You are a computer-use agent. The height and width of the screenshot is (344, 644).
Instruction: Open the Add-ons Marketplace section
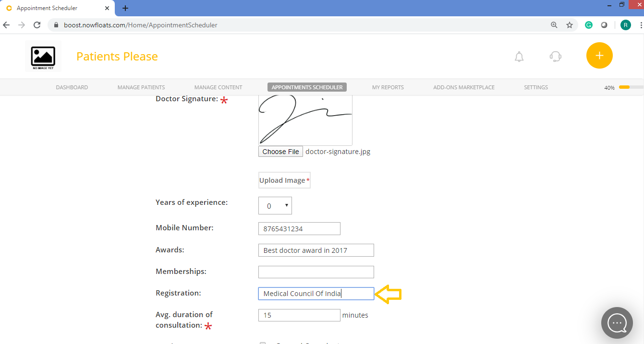tap(463, 87)
